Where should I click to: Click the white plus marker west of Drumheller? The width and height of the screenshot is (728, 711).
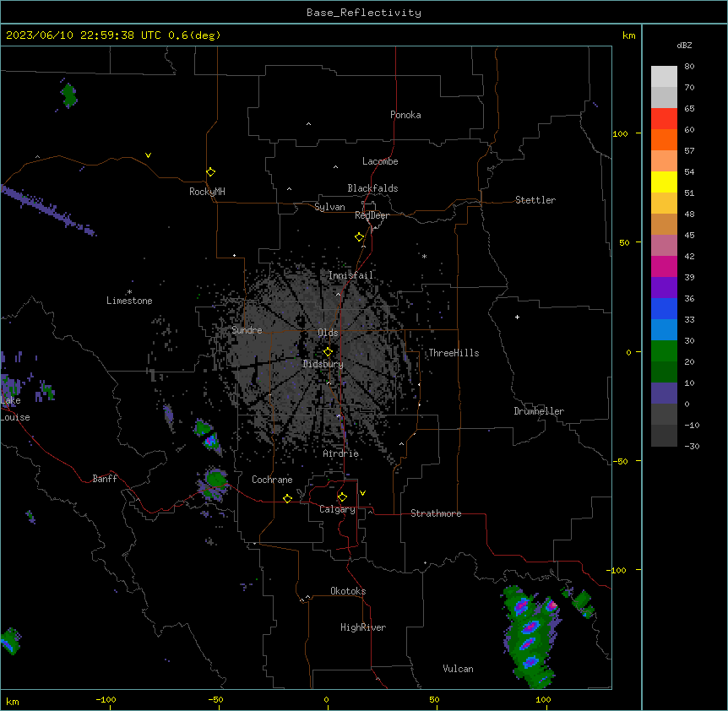click(517, 317)
